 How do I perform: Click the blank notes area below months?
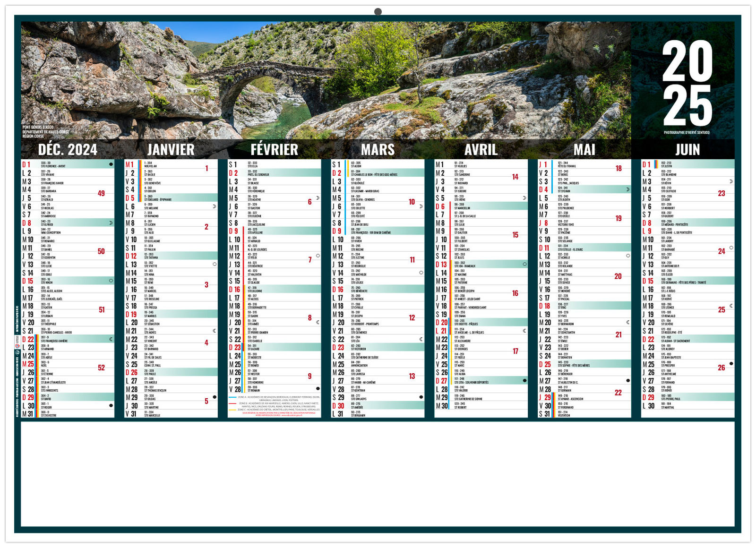tap(378, 474)
